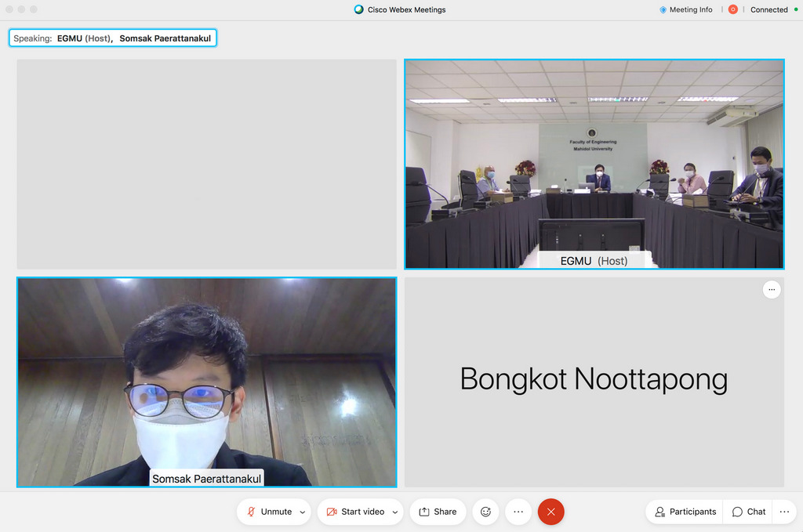Open more options in meeting controls
This screenshot has width=803, height=532.
pyautogui.click(x=518, y=512)
